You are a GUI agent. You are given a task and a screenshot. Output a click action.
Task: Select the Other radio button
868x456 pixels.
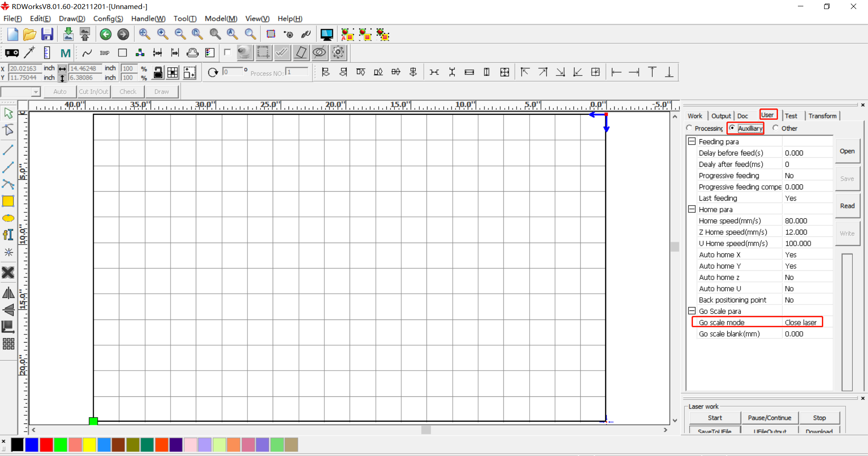(776, 128)
